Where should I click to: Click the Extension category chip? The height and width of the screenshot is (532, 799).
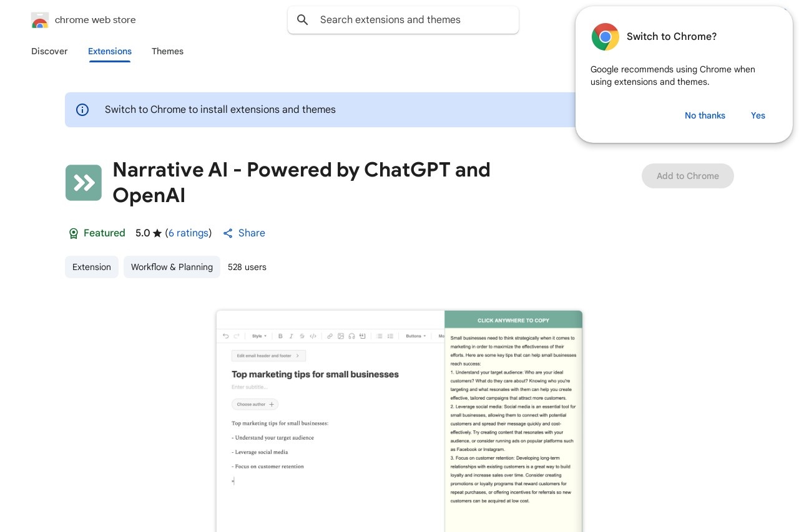pos(92,267)
